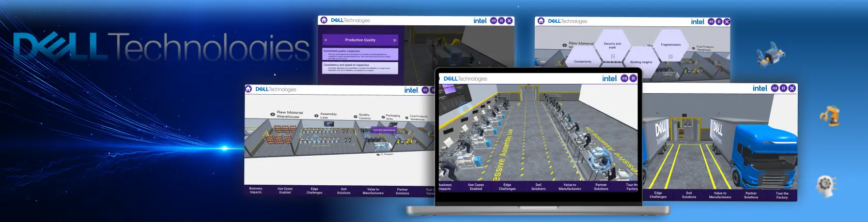Image resolution: width=868 pixels, height=222 pixels.
Task: Pause playback in the truck scene window
Action: [x=783, y=88]
